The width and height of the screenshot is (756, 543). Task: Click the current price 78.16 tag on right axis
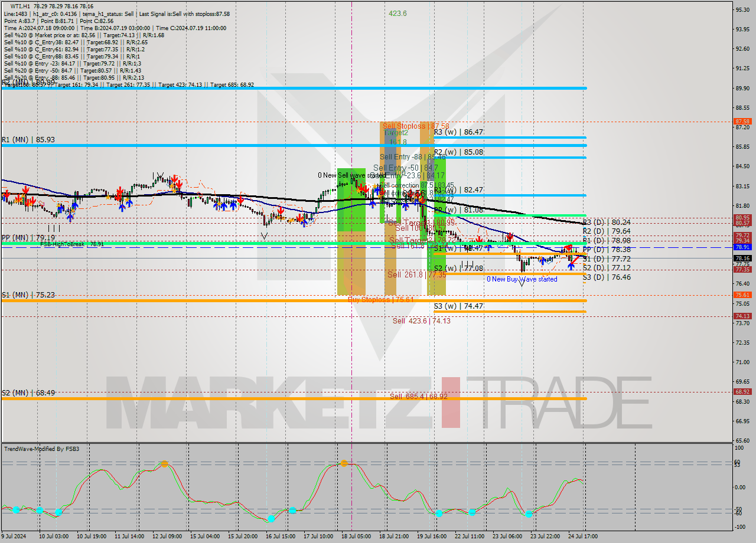(743, 258)
